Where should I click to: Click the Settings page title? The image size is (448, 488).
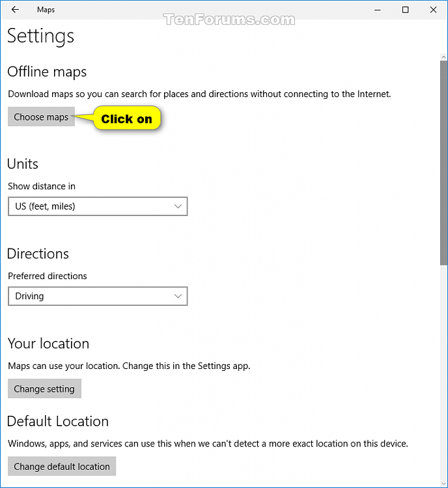point(40,36)
